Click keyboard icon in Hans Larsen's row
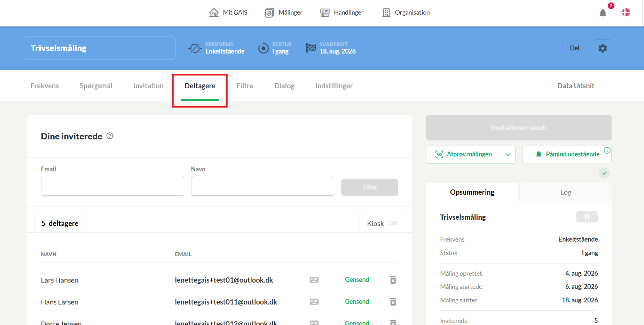This screenshot has width=644, height=325. pos(314,302)
